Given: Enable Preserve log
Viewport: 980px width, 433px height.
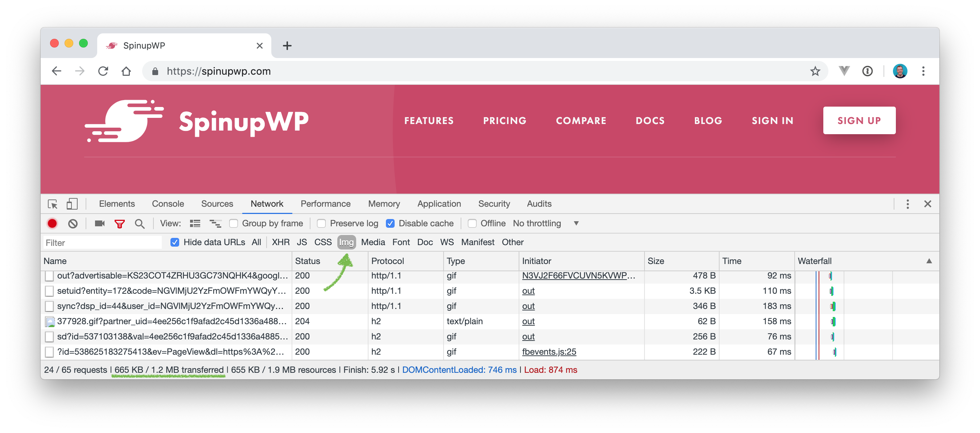Looking at the screenshot, I should click(x=321, y=223).
